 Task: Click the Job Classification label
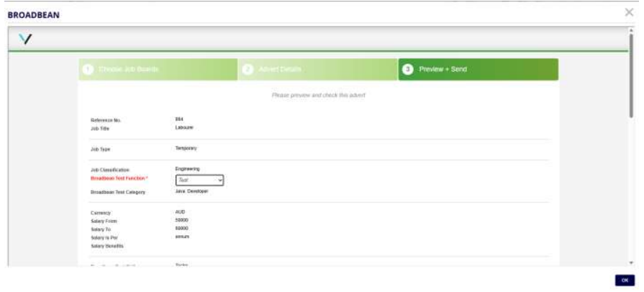109,170
